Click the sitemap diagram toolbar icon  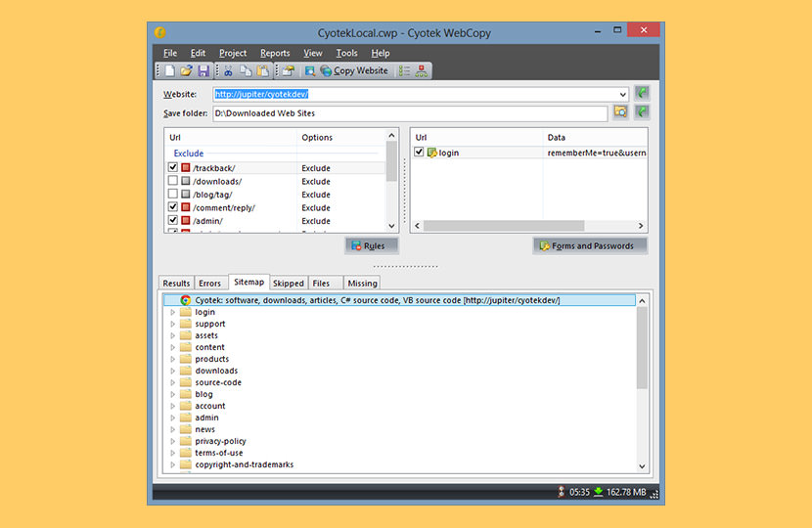click(x=422, y=71)
